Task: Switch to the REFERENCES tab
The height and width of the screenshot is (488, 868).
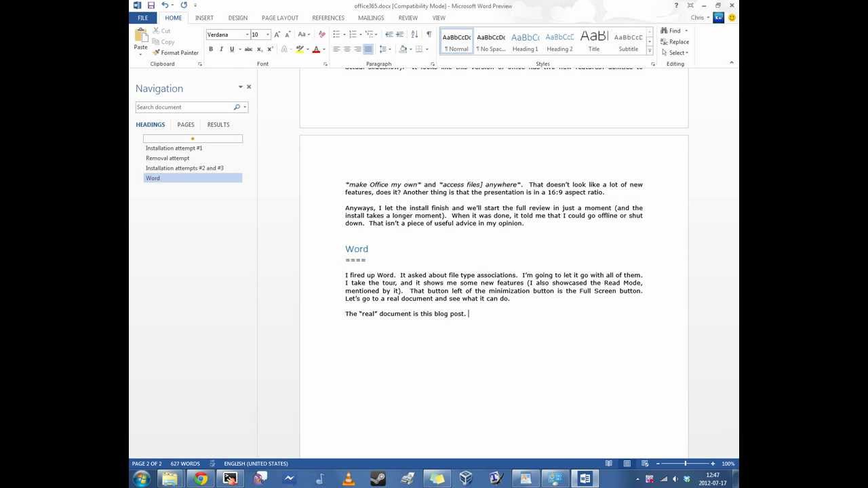Action: (x=328, y=18)
